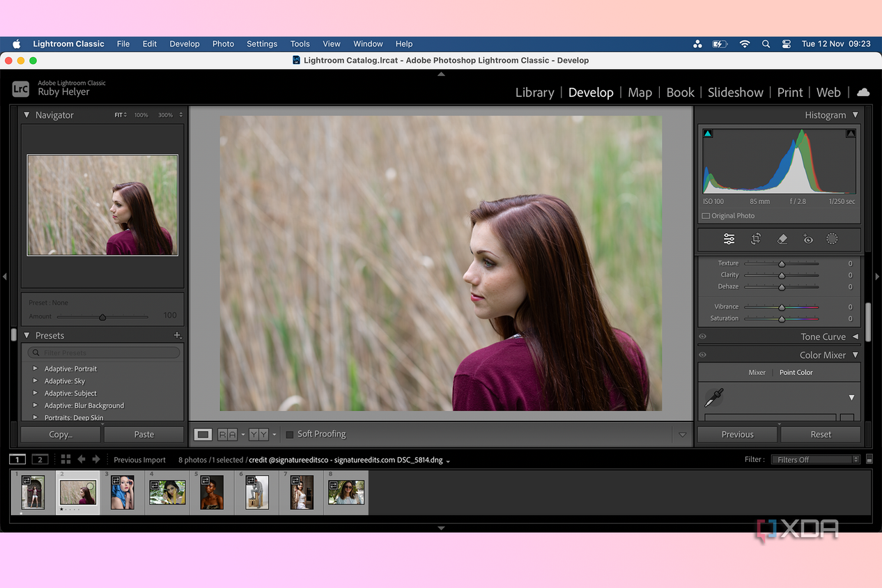Open the Filters Off dropdown

click(x=815, y=459)
